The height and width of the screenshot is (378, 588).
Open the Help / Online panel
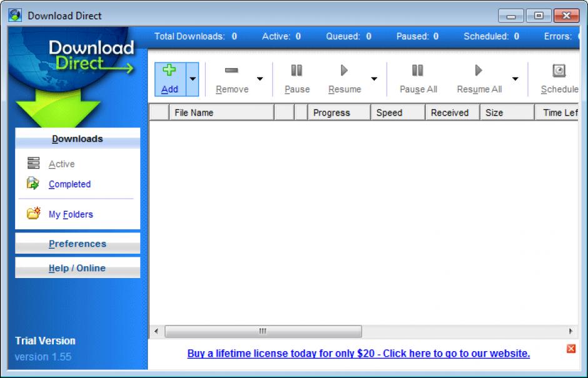[78, 268]
